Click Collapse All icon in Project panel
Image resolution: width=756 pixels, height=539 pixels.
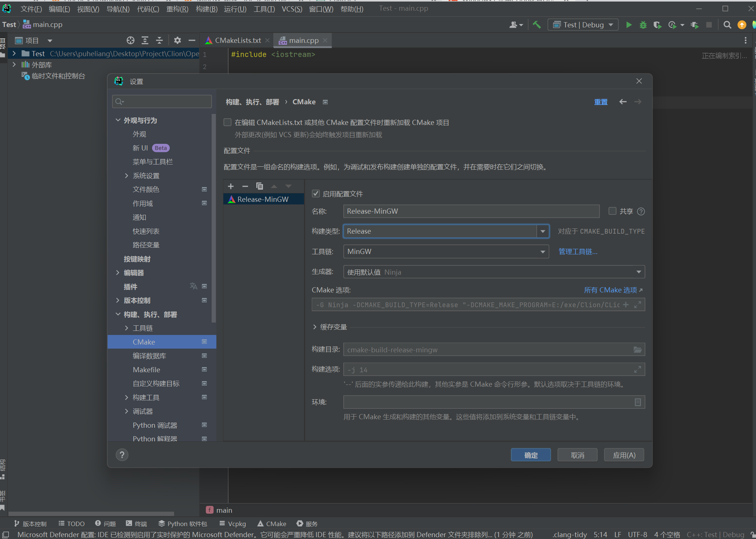159,40
